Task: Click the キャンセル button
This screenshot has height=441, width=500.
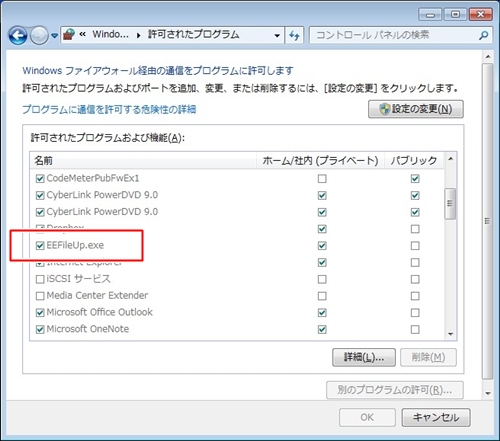Action: [x=436, y=417]
